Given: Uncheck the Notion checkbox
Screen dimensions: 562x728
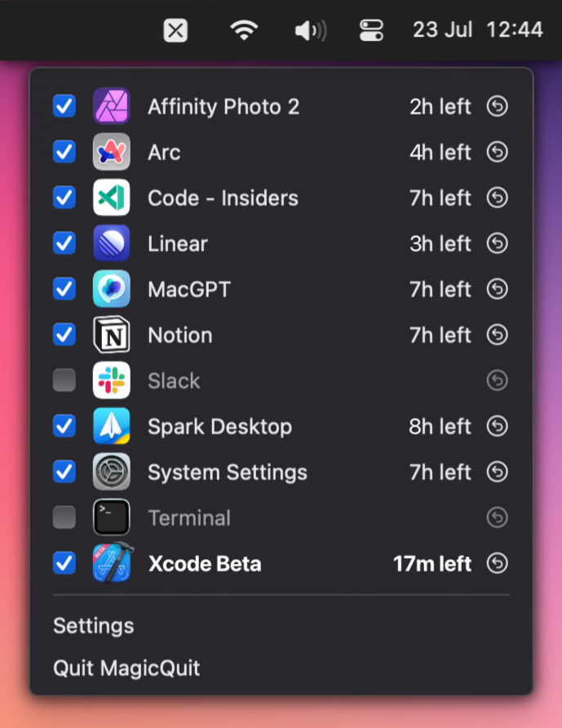Looking at the screenshot, I should 64,335.
